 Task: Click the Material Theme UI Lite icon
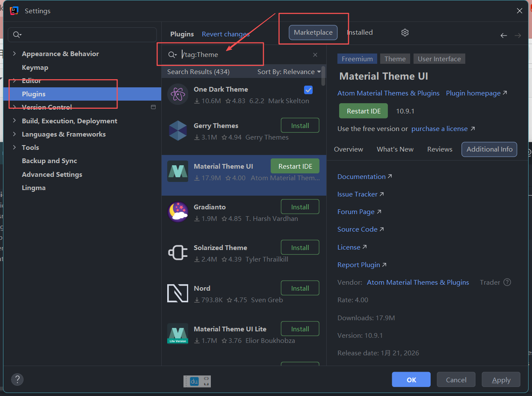177,334
